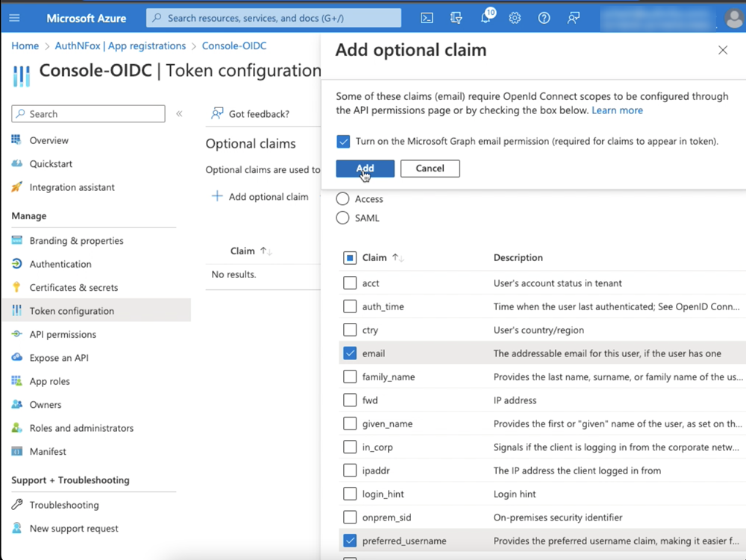Click Add optional claim command

260,196
